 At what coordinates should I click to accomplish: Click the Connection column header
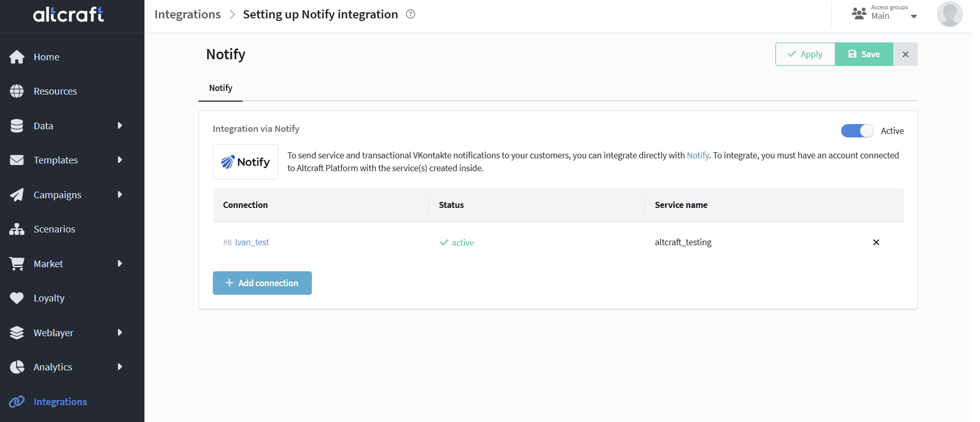point(246,205)
